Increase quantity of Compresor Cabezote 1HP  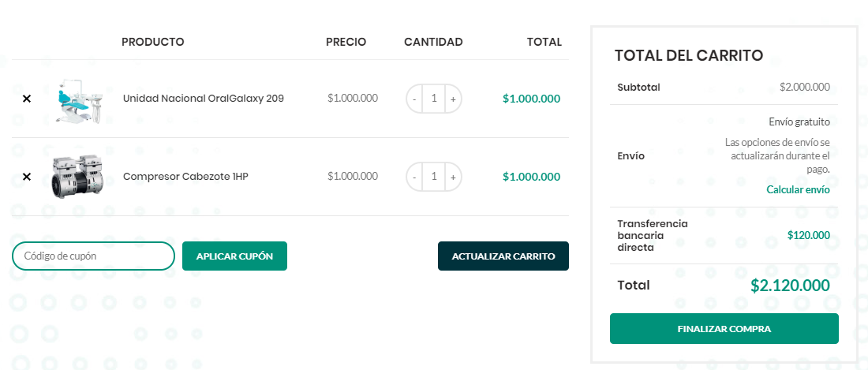(x=454, y=177)
